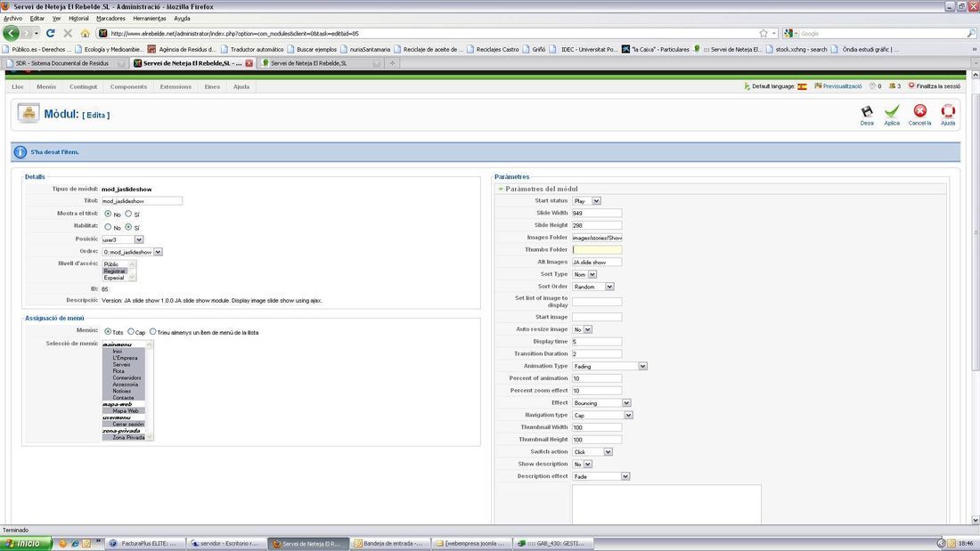
Task: Click the Slide Width input field
Action: 597,213
